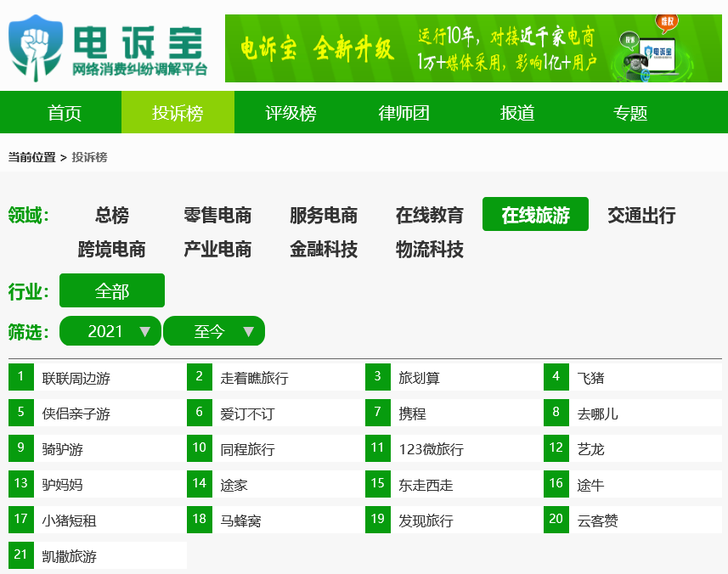Viewport: 728px width, 574px height.
Task: Select the 服务电商 field filter
Action: [x=324, y=215]
